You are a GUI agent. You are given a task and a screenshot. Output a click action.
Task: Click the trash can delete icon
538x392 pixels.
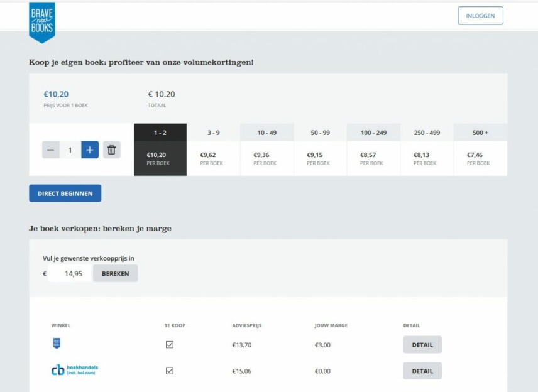click(x=111, y=150)
